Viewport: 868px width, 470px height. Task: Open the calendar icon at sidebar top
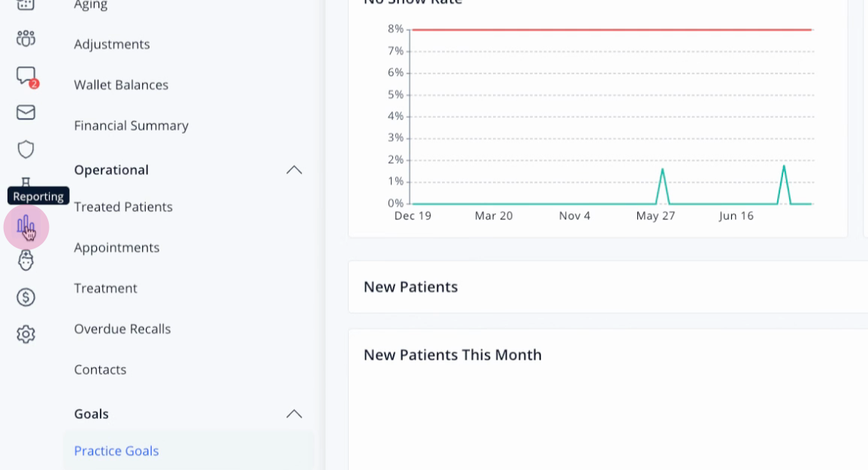pos(26,5)
